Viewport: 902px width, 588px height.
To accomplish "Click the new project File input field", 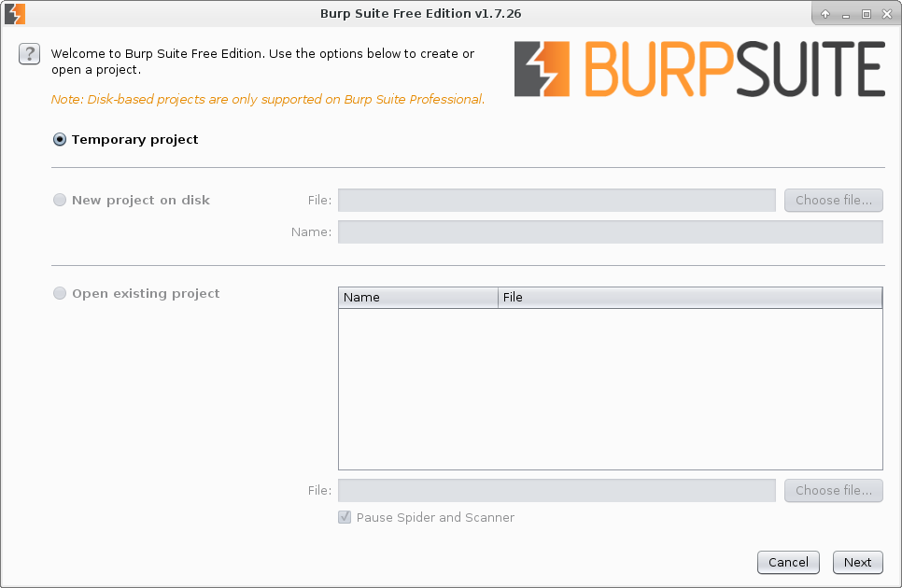I will [557, 200].
